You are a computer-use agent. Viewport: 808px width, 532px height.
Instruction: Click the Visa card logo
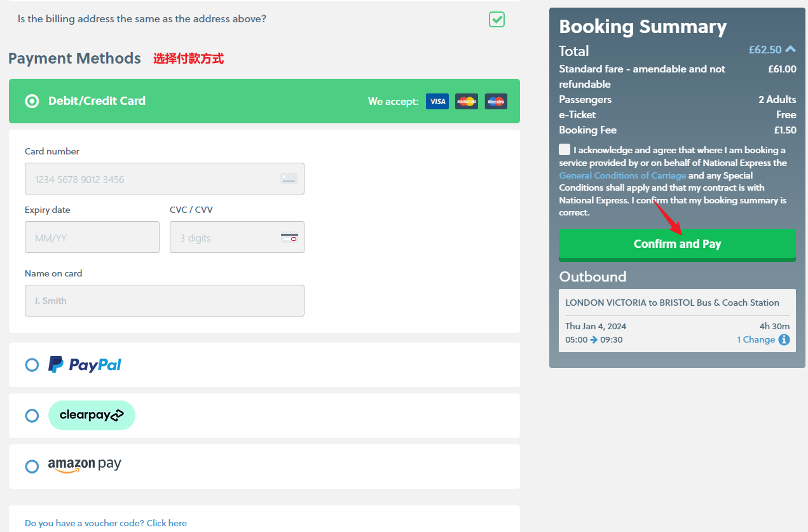[x=437, y=102]
